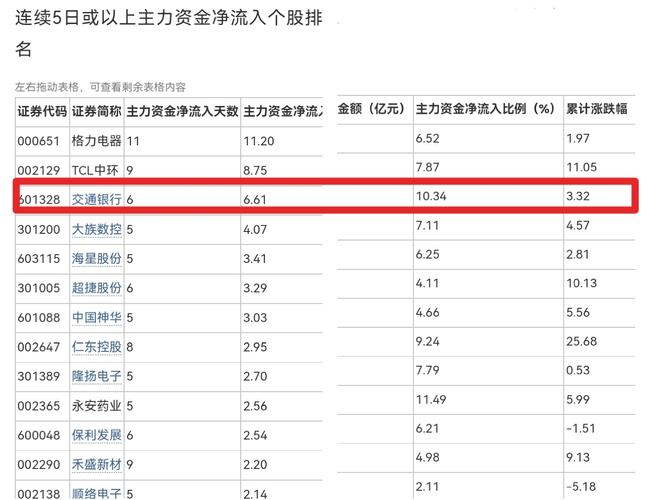The height and width of the screenshot is (500, 650).
Task: Select stock code 301389
Action: pos(39,376)
